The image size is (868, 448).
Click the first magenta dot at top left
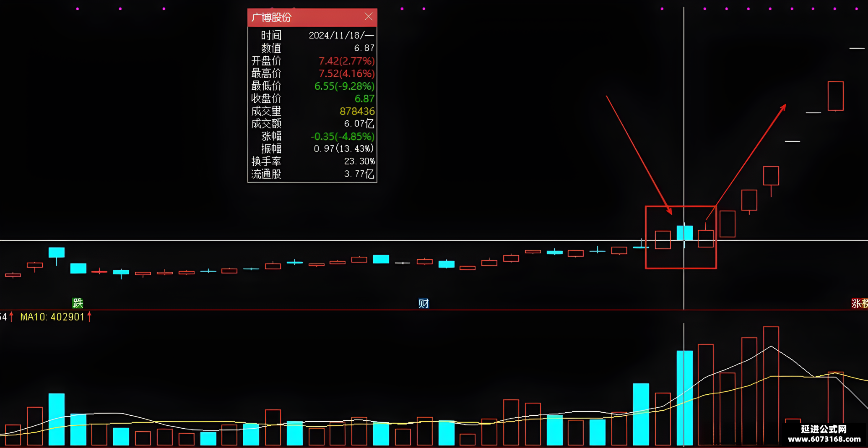pos(78,9)
